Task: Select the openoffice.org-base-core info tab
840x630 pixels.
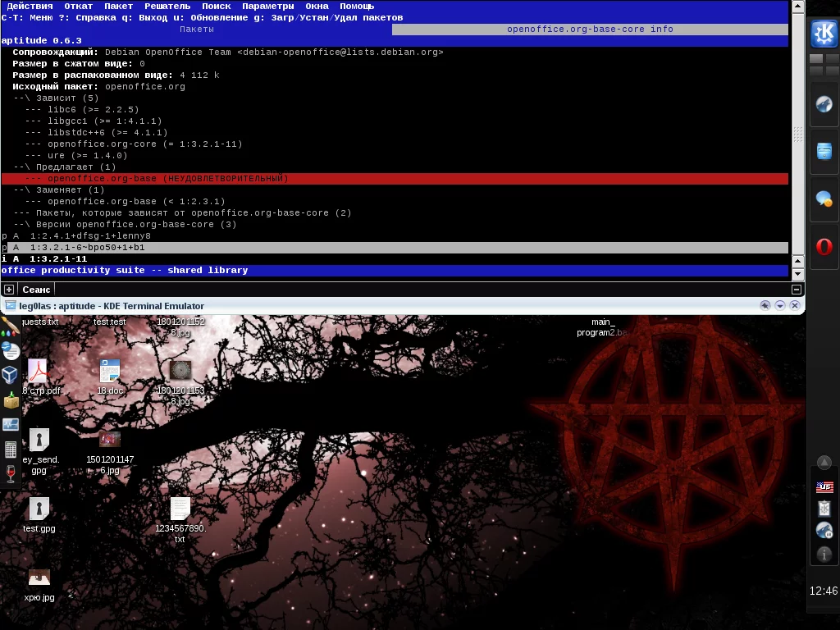Action: point(590,29)
